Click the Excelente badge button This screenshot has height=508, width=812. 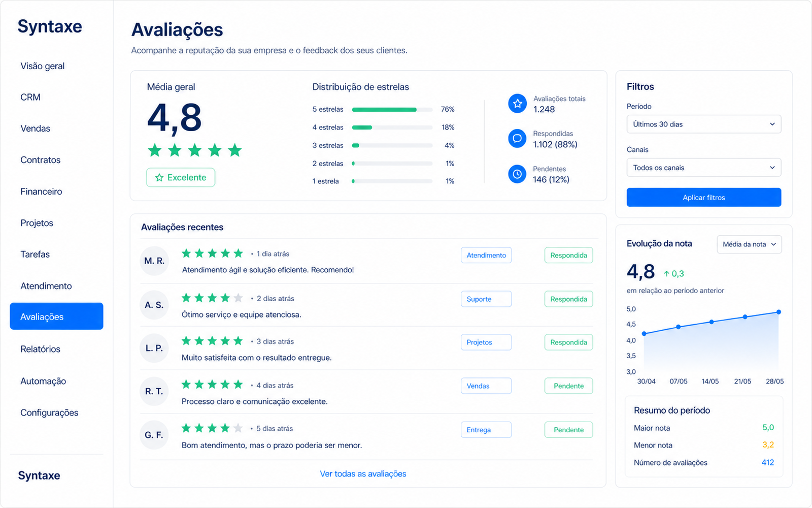pos(181,177)
